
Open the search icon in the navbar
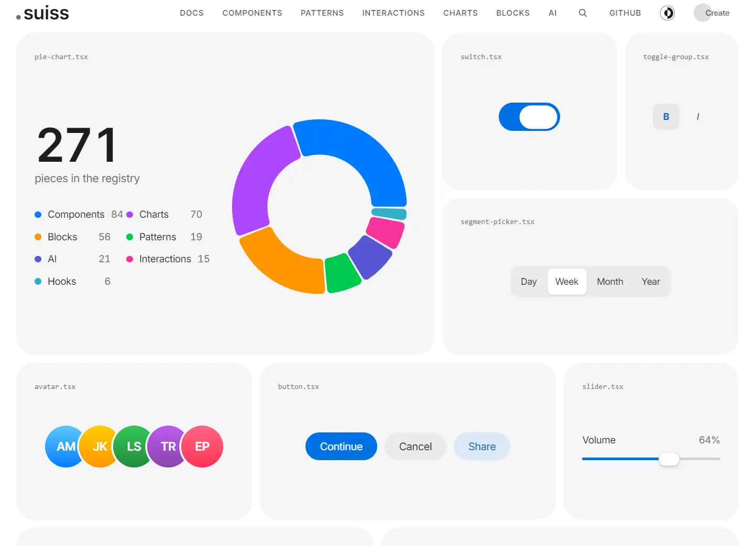click(x=583, y=13)
